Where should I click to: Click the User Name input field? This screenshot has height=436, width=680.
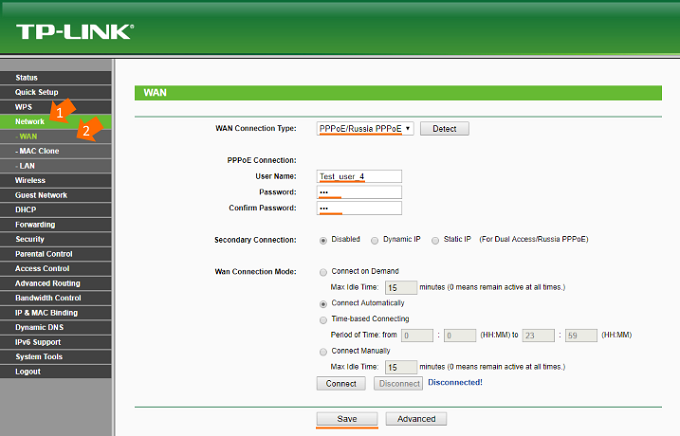[359, 176]
